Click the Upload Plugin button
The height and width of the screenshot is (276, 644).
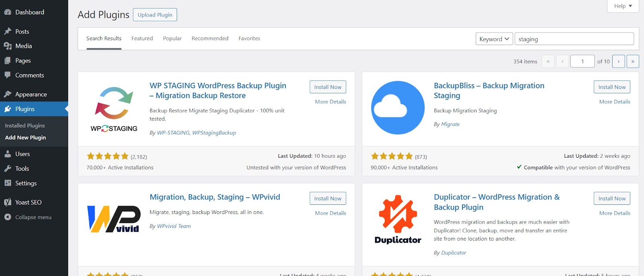click(155, 15)
